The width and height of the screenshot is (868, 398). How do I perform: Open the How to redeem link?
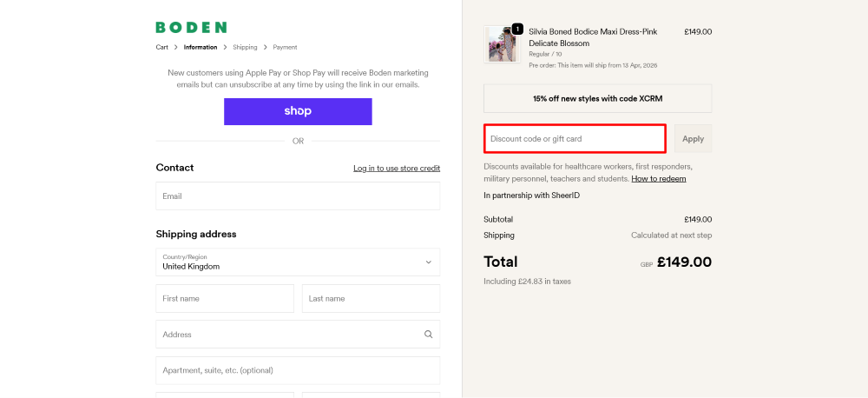click(x=659, y=179)
